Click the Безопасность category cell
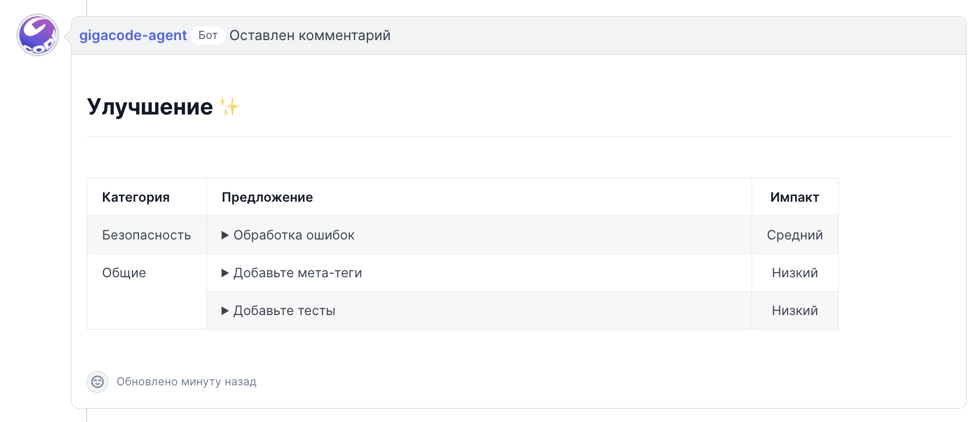The height and width of the screenshot is (422, 980). (146, 235)
